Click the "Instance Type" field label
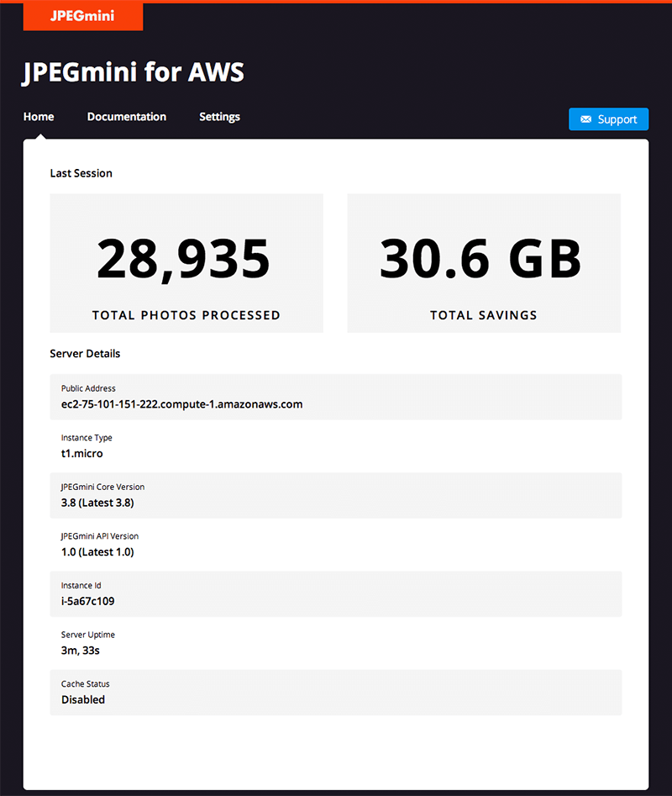Viewport: 672px width, 796px height. click(87, 438)
